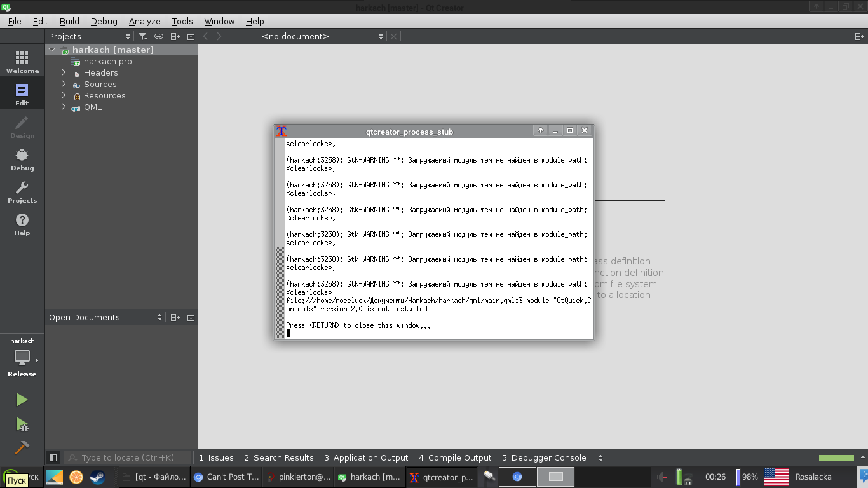Shade the qtcreator_process_stub window with up-arrow button

(540, 130)
